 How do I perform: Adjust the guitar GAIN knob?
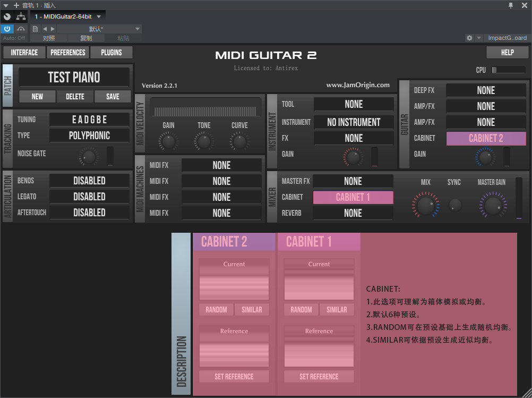[x=485, y=157]
